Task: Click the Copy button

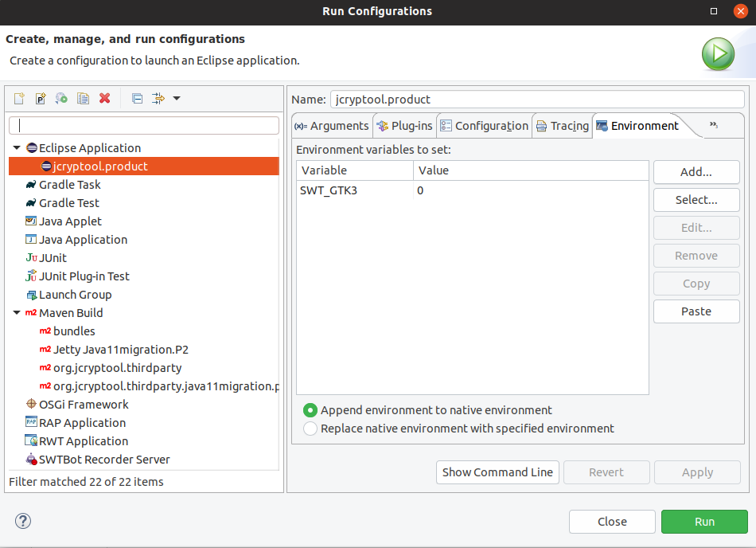Action: (696, 284)
